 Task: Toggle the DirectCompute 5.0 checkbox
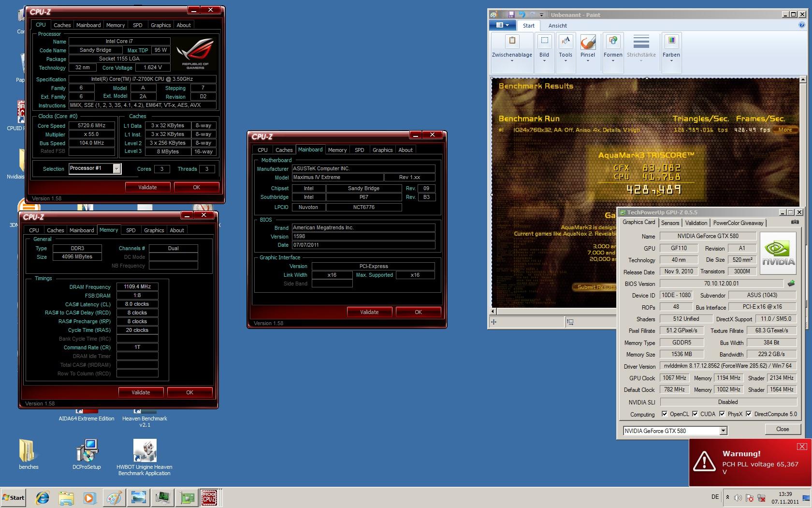pyautogui.click(x=749, y=414)
